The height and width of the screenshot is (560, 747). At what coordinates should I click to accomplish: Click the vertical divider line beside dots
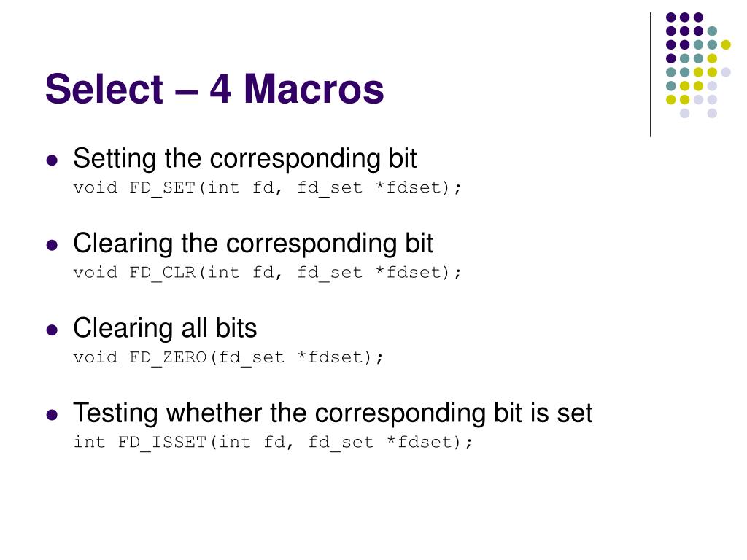pyautogui.click(x=650, y=75)
